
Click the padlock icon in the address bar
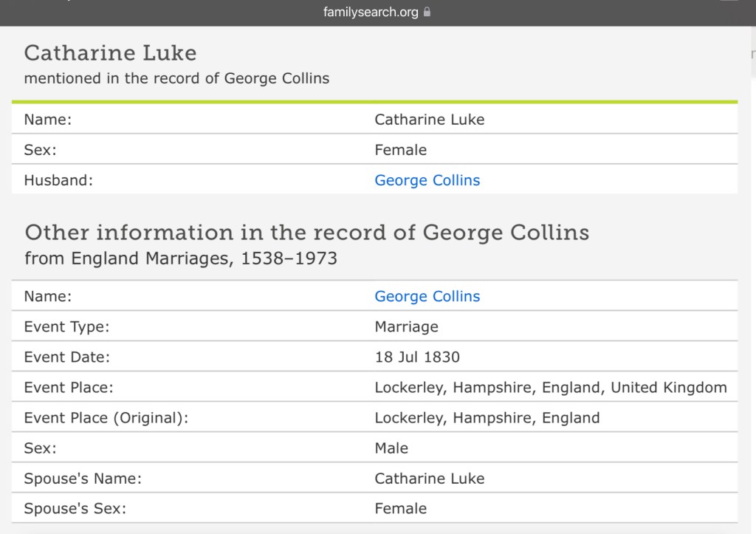[427, 13]
